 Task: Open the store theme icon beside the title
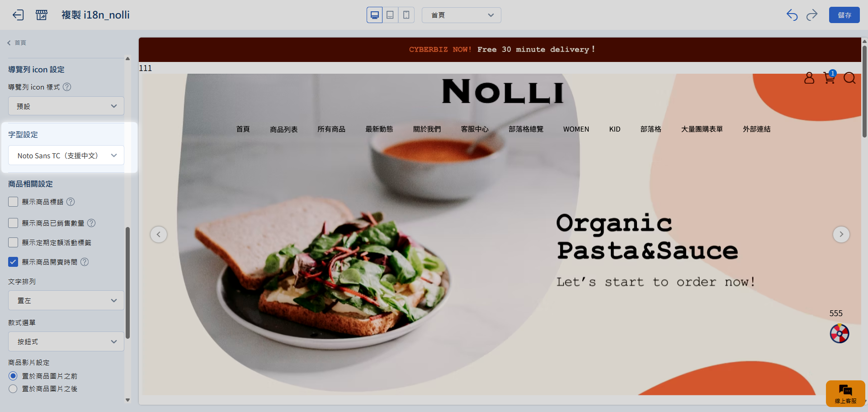tap(42, 15)
